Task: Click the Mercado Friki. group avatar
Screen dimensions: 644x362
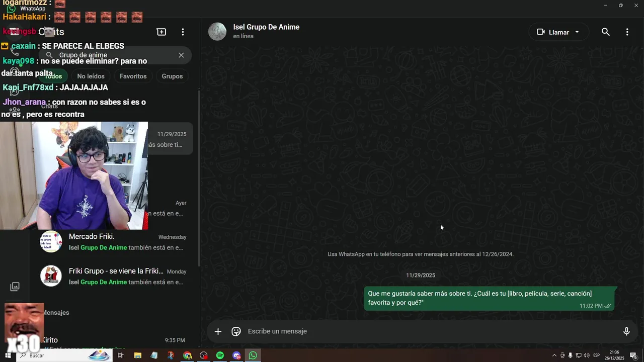Action: coord(51,242)
